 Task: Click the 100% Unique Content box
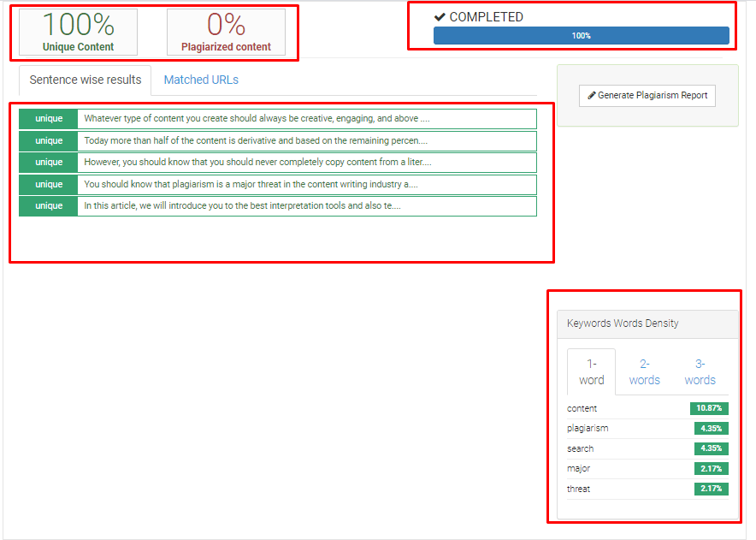78,33
